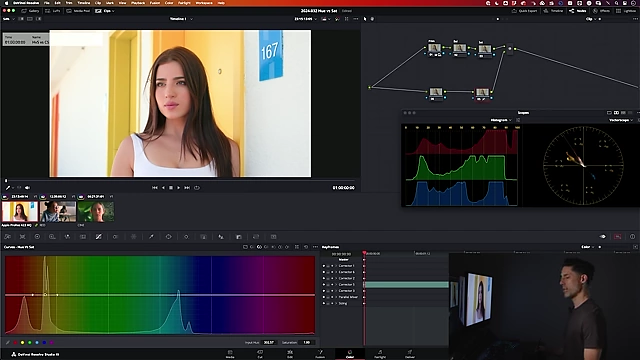Select the arrow pointer tool in viewer bar
This screenshot has width=640, height=360.
coord(365,19)
